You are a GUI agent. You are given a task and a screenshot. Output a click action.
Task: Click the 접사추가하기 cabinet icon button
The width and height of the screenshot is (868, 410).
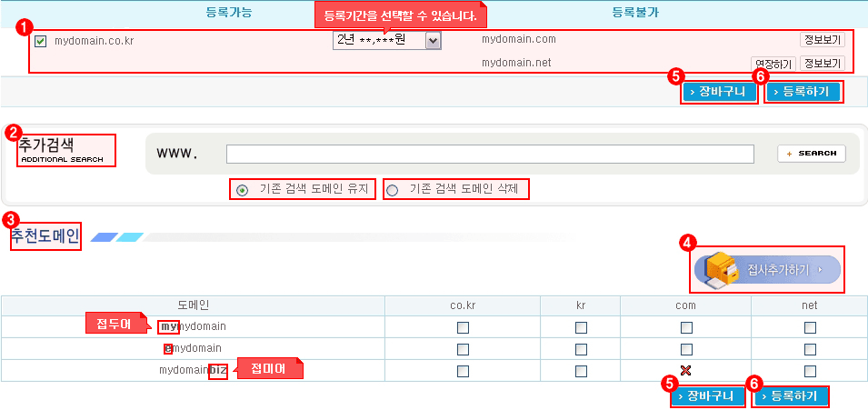coord(768,270)
